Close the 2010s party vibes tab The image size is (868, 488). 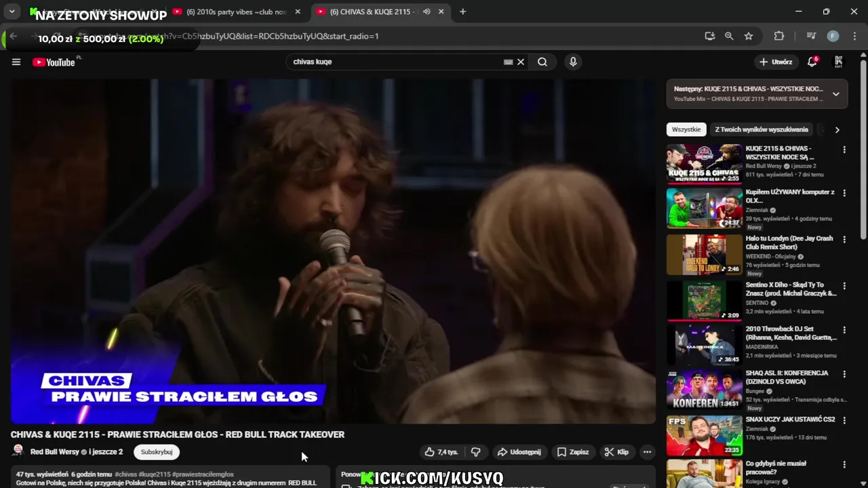297,12
